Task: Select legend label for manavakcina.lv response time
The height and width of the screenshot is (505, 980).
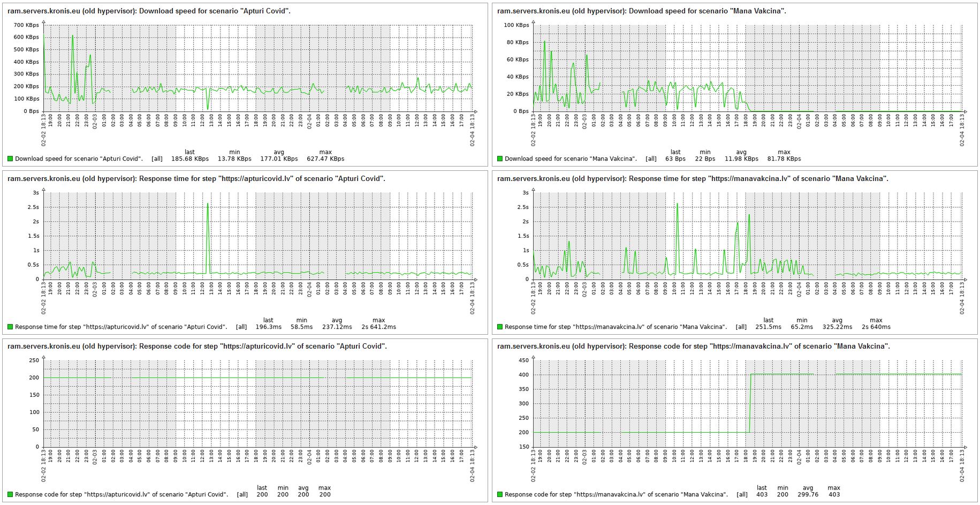Action: tap(616, 327)
